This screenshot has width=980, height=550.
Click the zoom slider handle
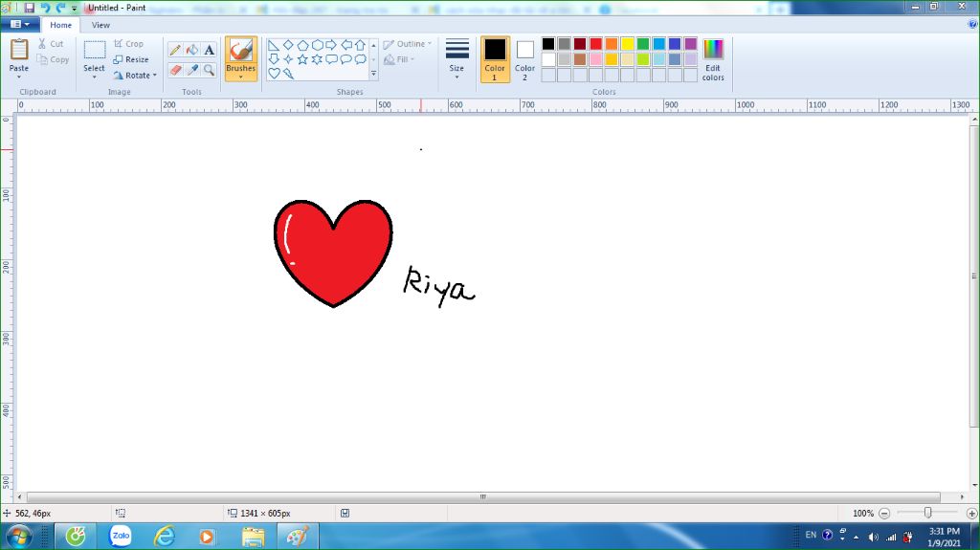pyautogui.click(x=928, y=513)
